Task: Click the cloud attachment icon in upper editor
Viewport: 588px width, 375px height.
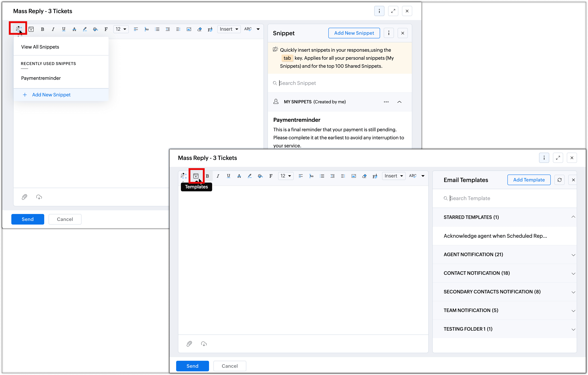Action: click(39, 197)
